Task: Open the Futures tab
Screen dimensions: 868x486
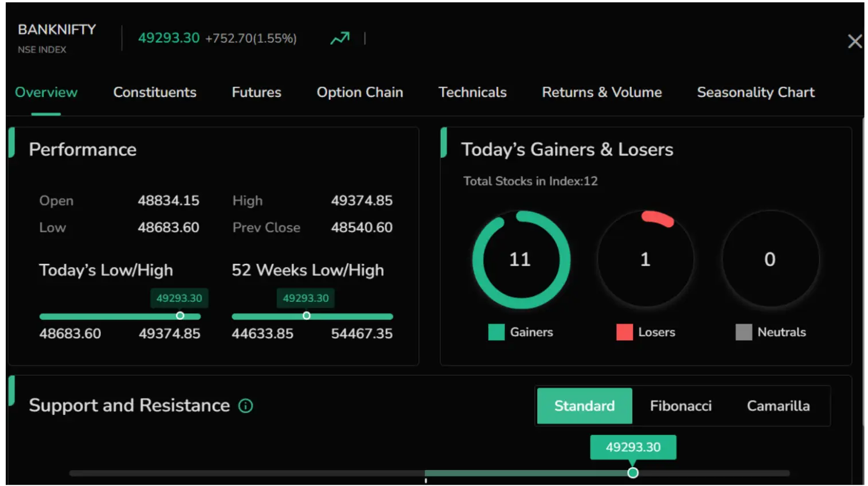Action: (x=256, y=92)
